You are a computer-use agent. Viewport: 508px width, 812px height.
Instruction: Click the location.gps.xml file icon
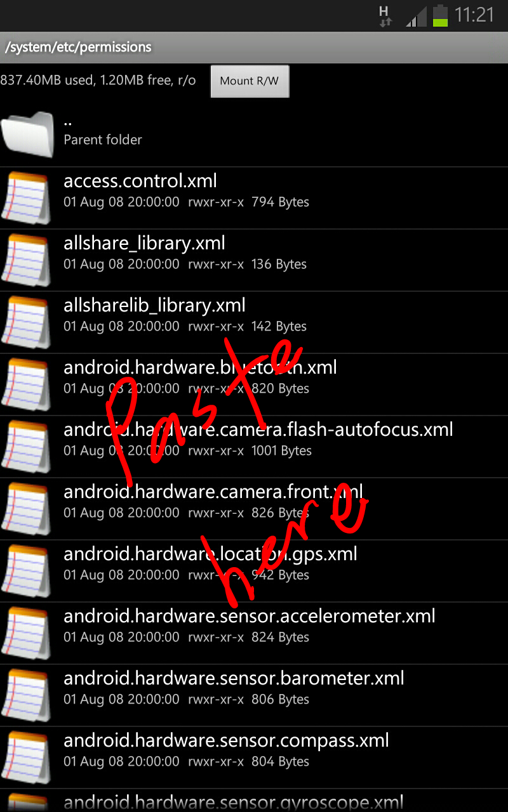[x=25, y=571]
